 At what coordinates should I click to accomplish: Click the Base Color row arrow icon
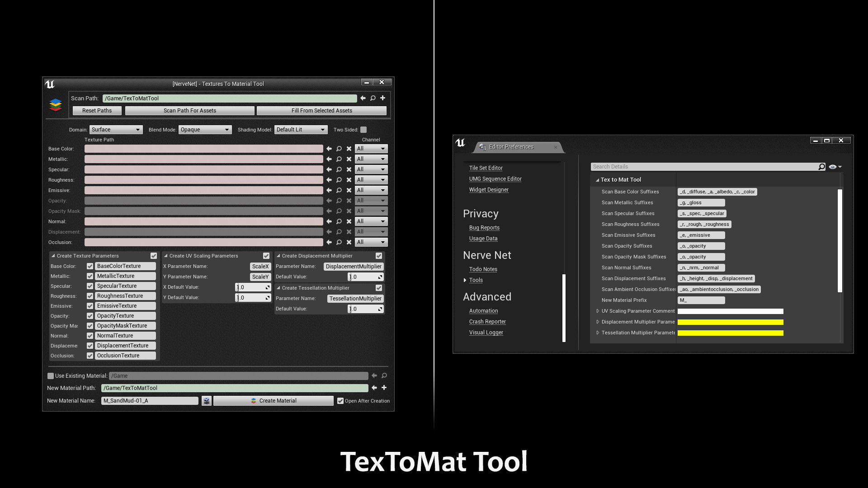(329, 149)
